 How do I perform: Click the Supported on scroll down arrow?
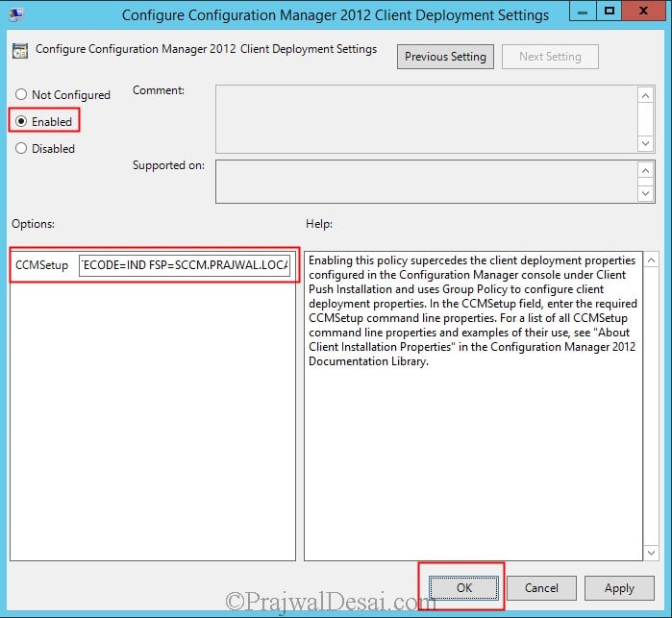[646, 194]
